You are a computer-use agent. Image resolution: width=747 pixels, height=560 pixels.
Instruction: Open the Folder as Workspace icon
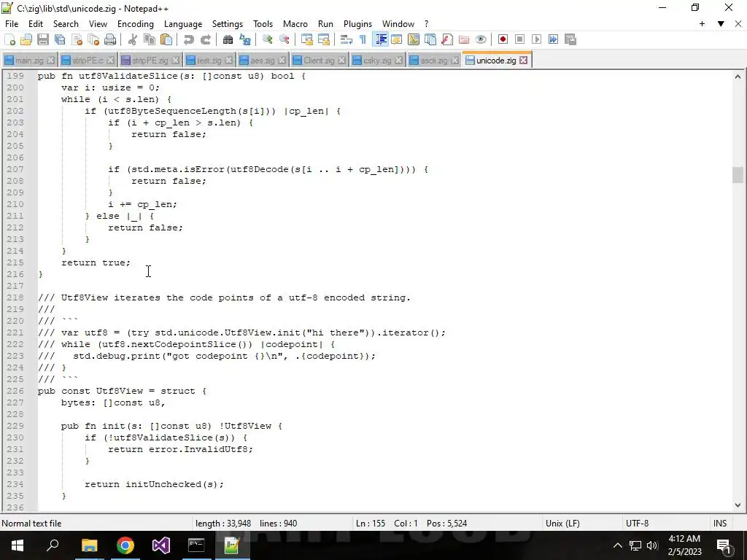[x=463, y=39]
